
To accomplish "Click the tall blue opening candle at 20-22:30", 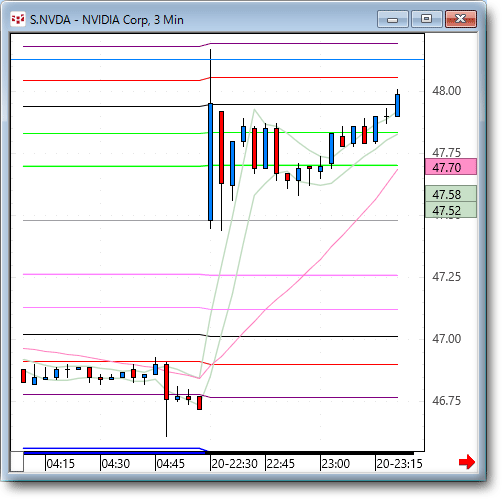I will 210,162.
